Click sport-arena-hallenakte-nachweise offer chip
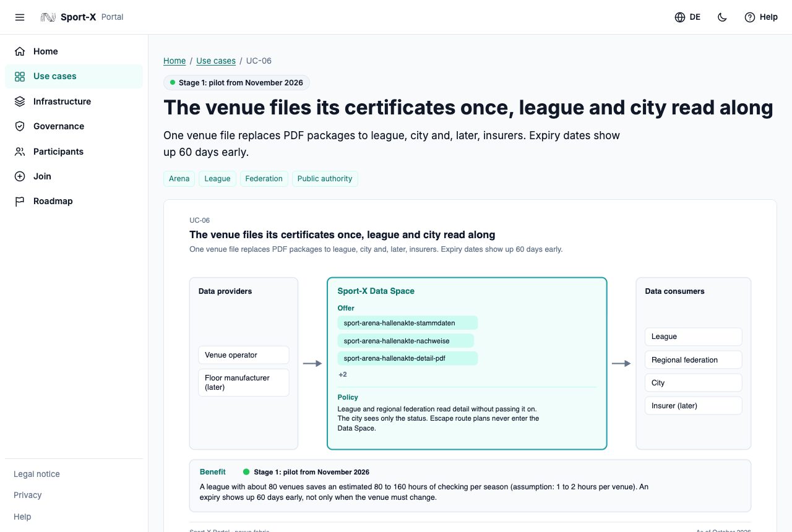This screenshot has height=532, width=792. pyautogui.click(x=406, y=341)
